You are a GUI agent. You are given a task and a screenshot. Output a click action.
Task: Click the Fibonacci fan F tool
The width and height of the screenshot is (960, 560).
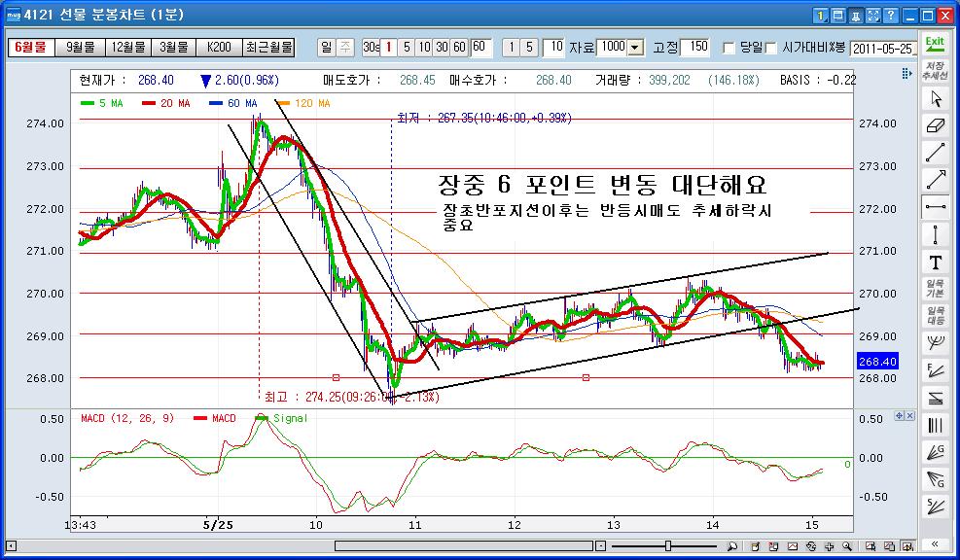936,370
